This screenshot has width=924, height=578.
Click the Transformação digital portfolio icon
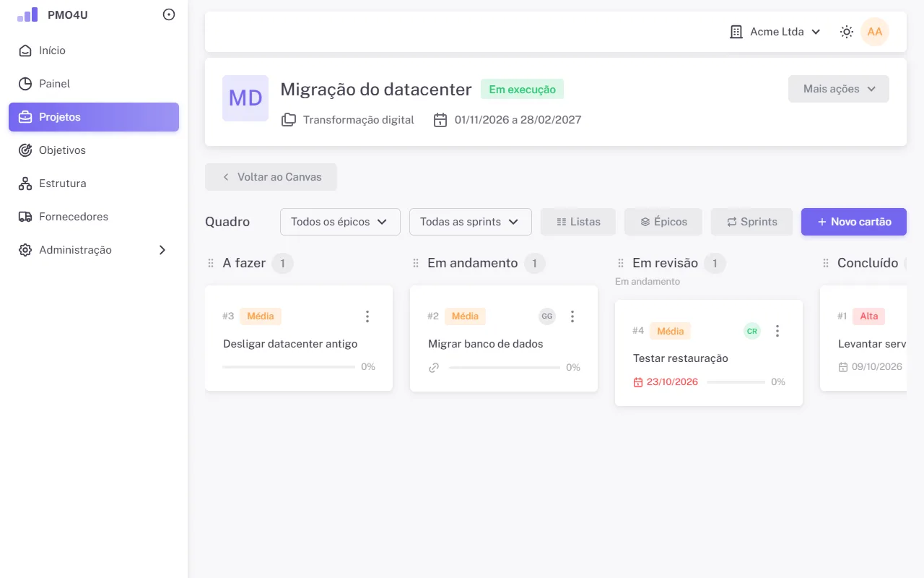pos(289,120)
